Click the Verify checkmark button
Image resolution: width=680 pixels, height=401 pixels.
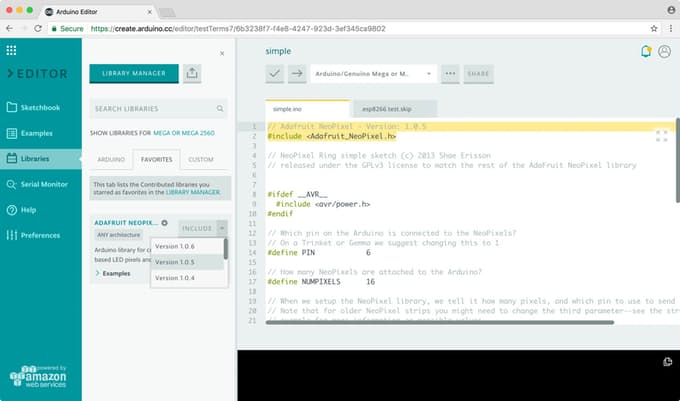coord(275,73)
